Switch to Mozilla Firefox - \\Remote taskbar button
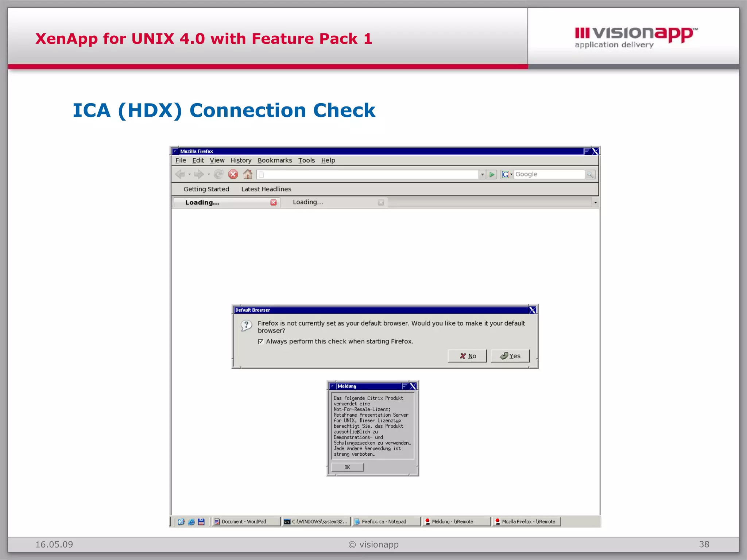Image resolution: width=747 pixels, height=560 pixels. (526, 522)
